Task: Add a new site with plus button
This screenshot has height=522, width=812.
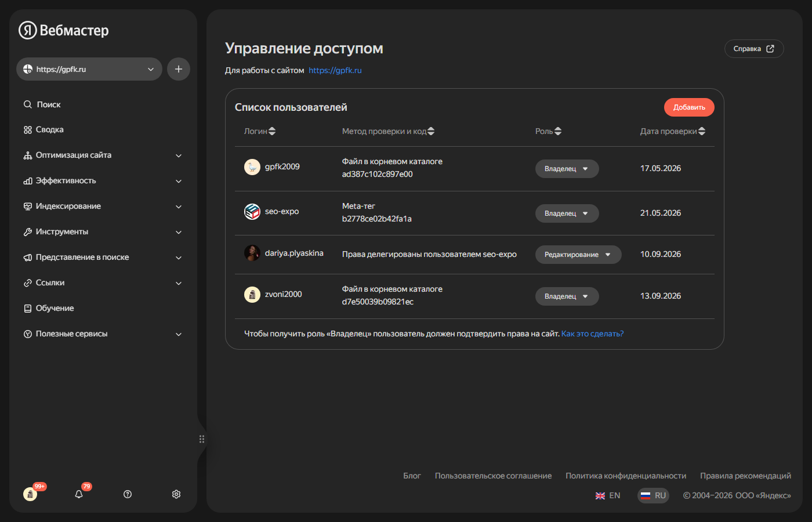Action: point(179,69)
